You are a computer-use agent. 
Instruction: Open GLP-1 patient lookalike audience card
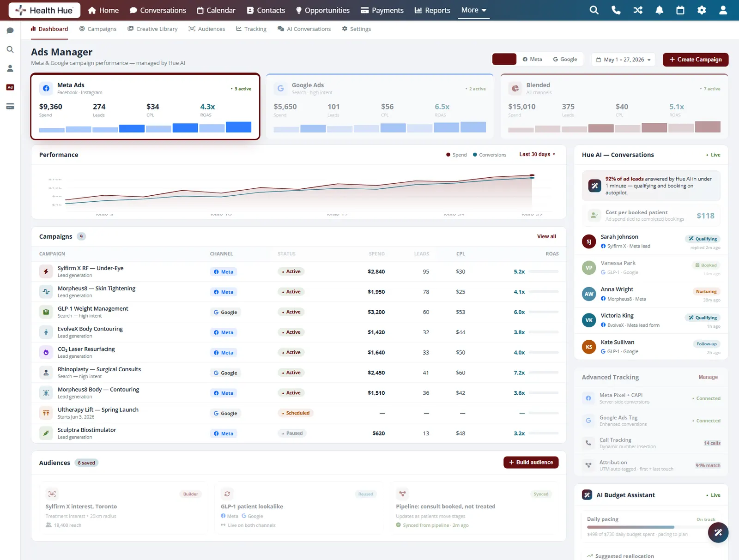pyautogui.click(x=299, y=509)
